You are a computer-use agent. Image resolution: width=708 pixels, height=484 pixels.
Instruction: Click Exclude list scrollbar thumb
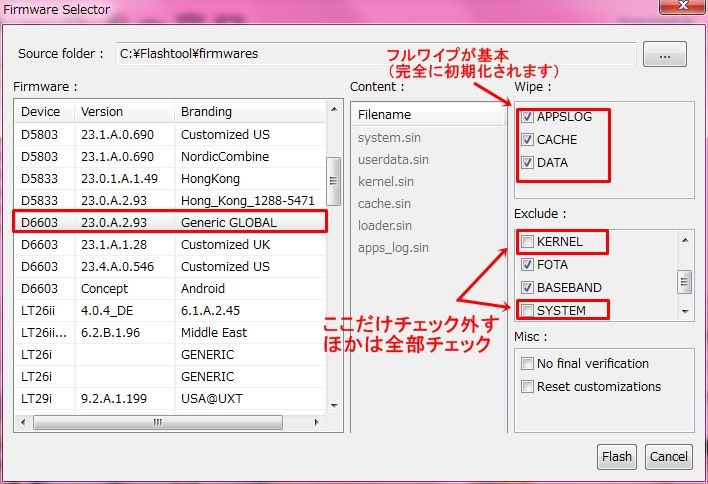click(x=685, y=282)
